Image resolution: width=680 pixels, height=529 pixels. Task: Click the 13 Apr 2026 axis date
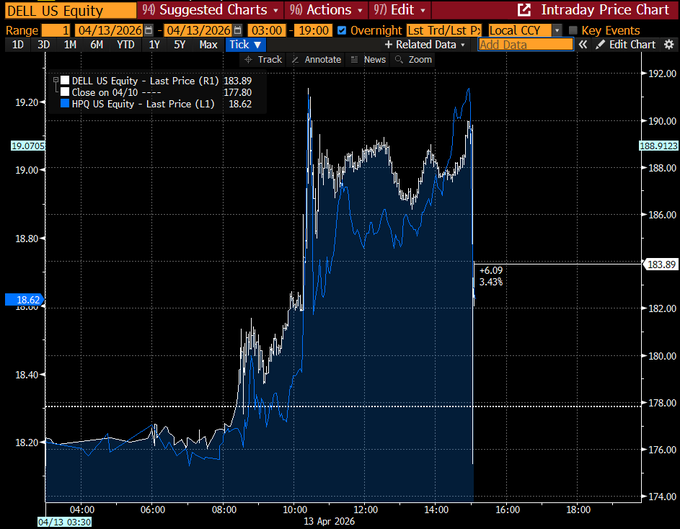(x=329, y=521)
